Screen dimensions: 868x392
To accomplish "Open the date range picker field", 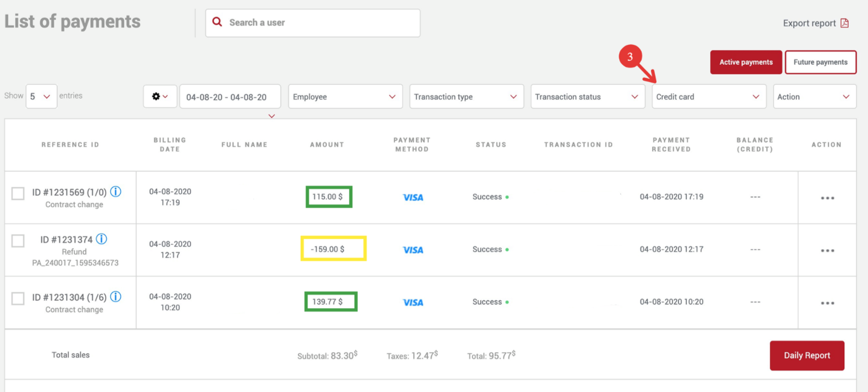I will (x=229, y=97).
